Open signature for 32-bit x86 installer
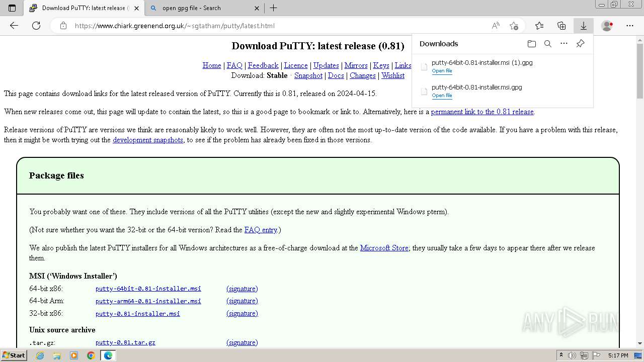644x362 pixels. pyautogui.click(x=242, y=313)
